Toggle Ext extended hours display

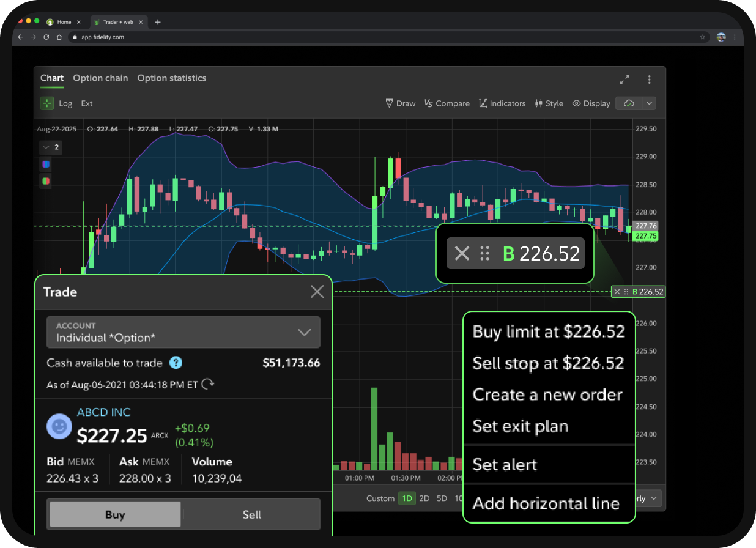click(87, 103)
